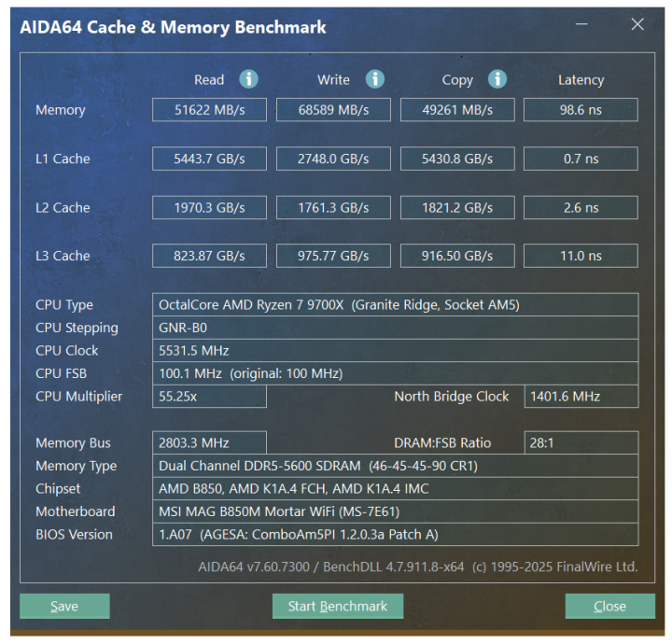672x644 pixels.
Task: Save the benchmark results
Action: click(x=64, y=606)
